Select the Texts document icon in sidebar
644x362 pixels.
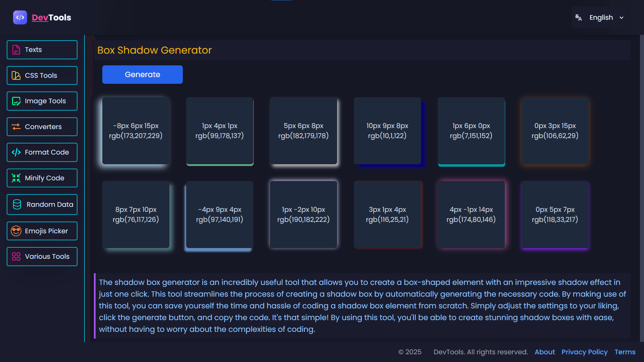point(16,50)
